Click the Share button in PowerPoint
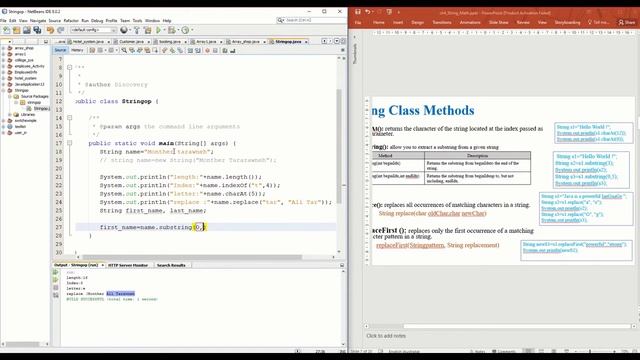640x360 pixels. click(x=627, y=22)
